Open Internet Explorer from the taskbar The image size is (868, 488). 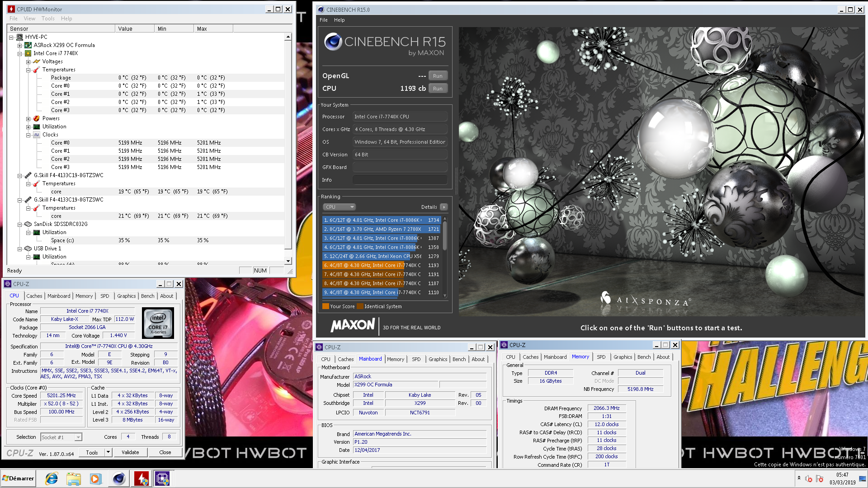click(x=52, y=479)
